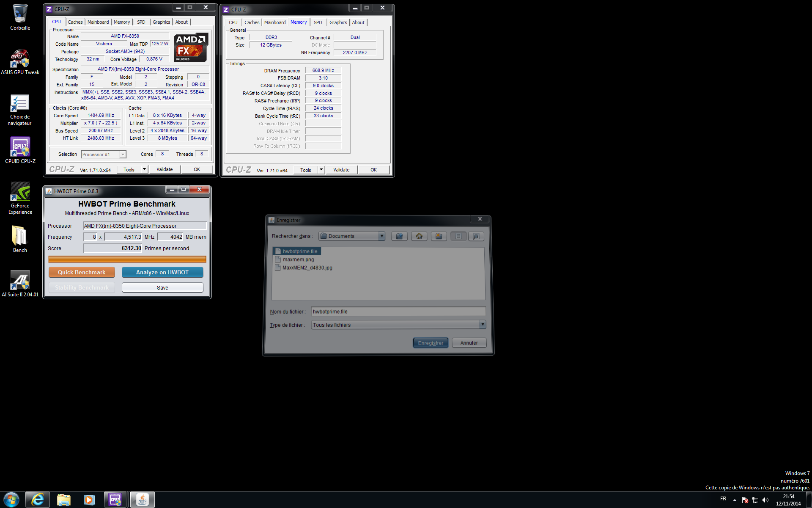Click the Score value 6312.30 field
The width and height of the screenshot is (812, 508).
(112, 248)
